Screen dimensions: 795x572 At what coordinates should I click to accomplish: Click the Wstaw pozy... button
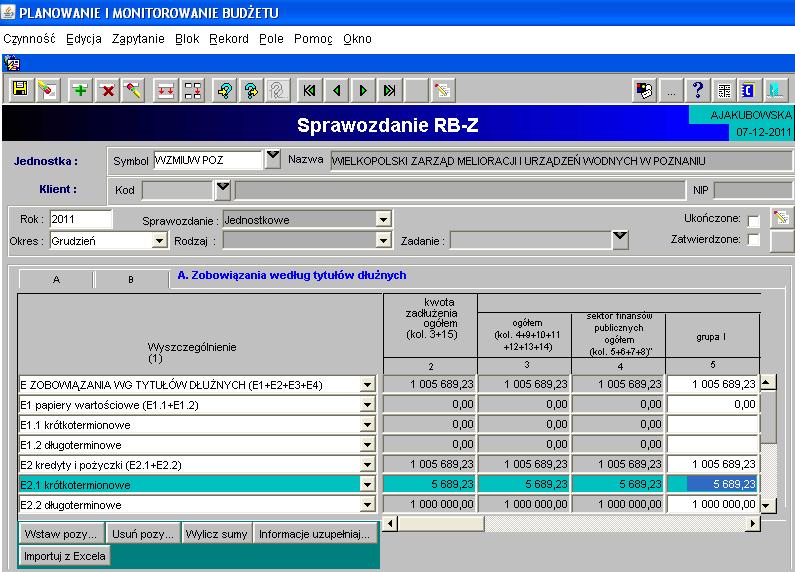pos(61,534)
